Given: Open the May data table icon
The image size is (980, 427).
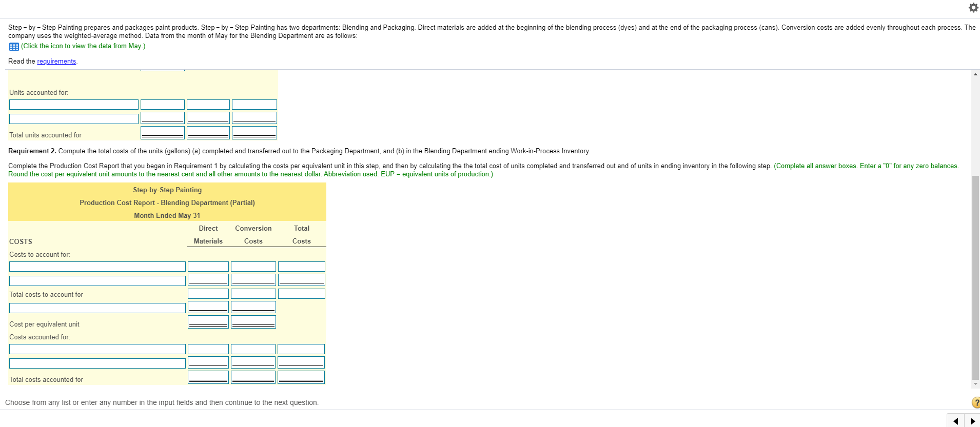Looking at the screenshot, I should click(14, 47).
